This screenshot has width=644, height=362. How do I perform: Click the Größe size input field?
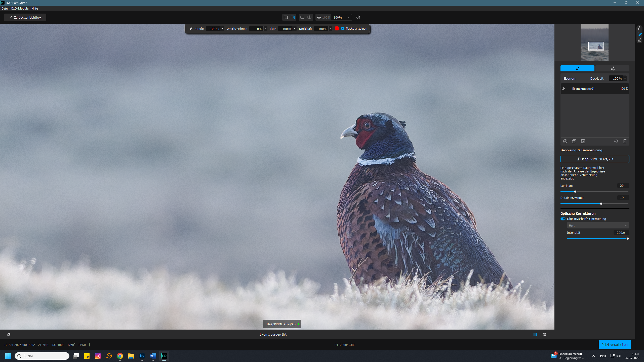coord(213,29)
